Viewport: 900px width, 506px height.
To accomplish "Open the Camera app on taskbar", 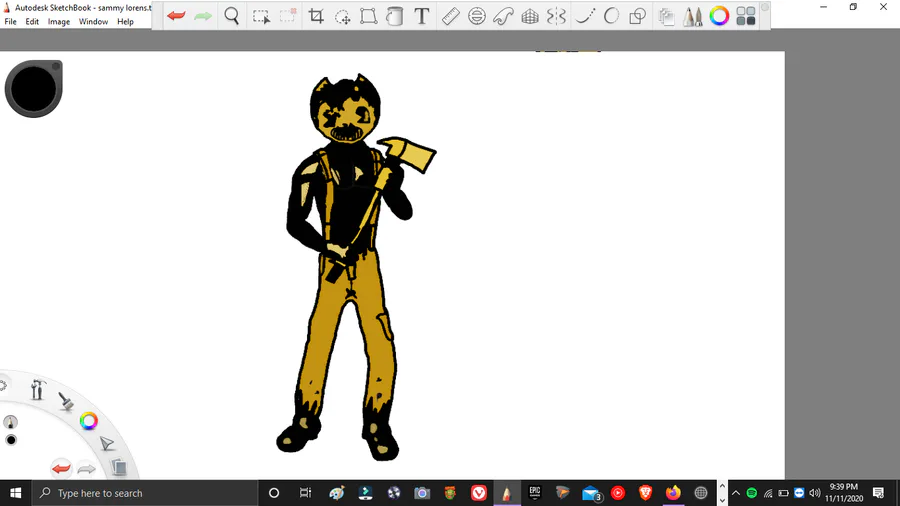I will click(x=422, y=493).
